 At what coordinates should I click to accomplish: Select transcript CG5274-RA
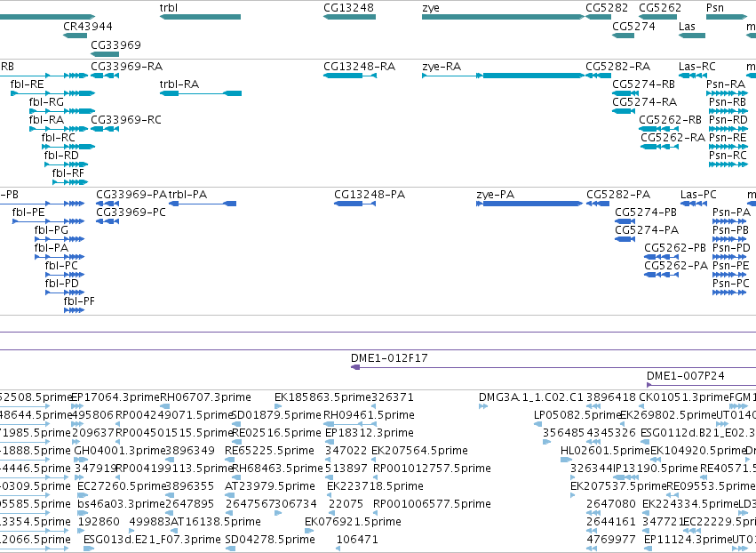[x=624, y=111]
